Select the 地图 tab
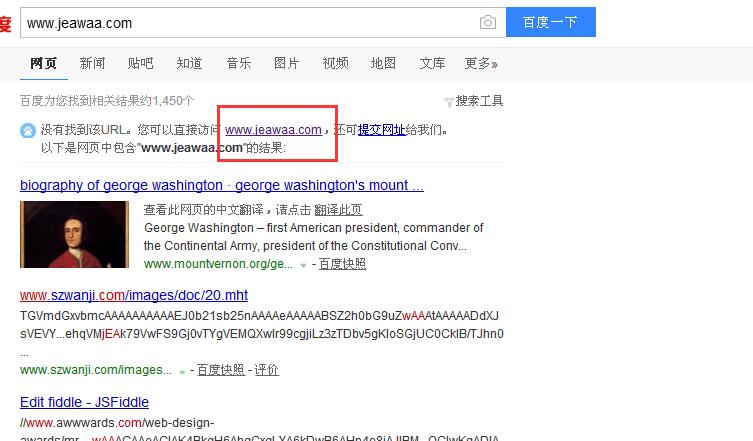Screen dimensions: 753x441 click(x=383, y=64)
